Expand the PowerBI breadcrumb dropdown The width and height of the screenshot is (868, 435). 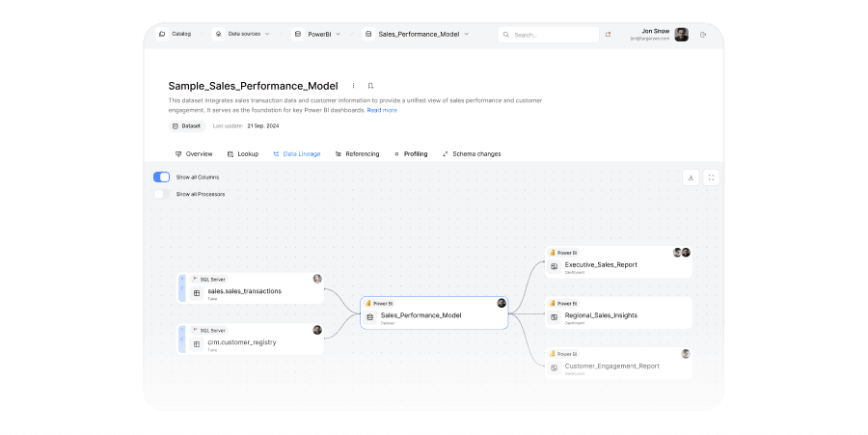pyautogui.click(x=323, y=34)
